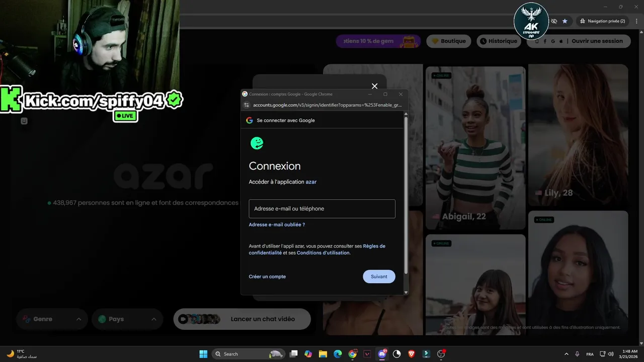The image size is (644, 362).
Task: Click the Google G logo in sign-in header
Action: click(249, 120)
